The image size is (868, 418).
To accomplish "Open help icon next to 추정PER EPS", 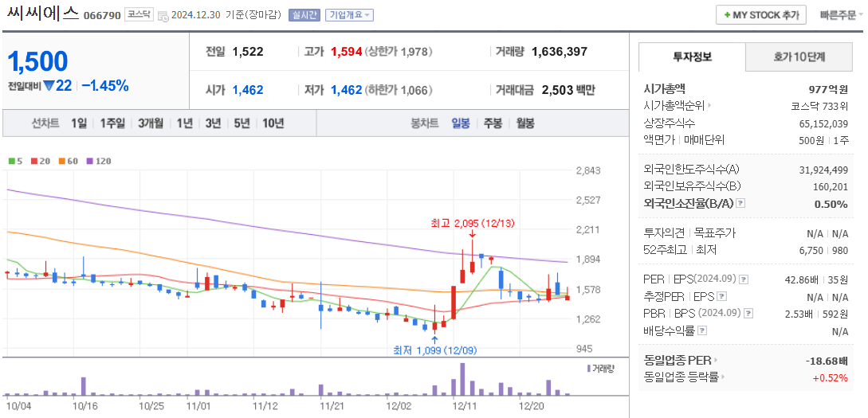I will pos(722,296).
